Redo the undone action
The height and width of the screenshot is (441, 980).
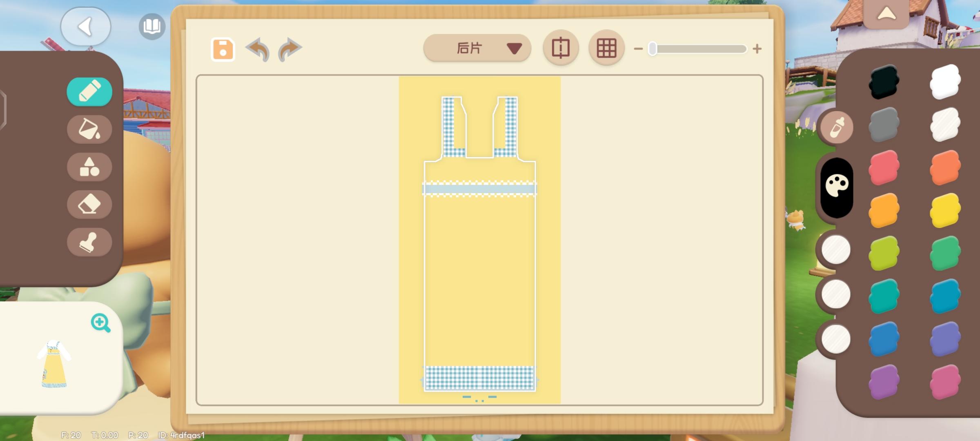click(x=290, y=49)
